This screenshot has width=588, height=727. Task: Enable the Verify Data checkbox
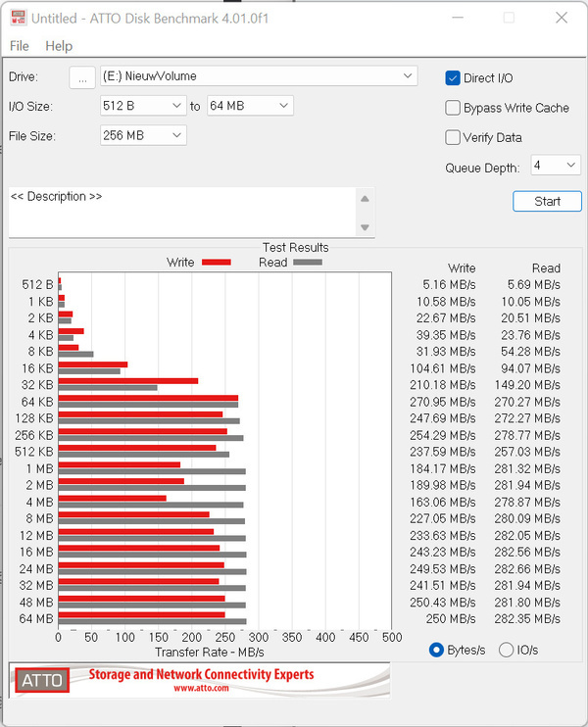(452, 138)
